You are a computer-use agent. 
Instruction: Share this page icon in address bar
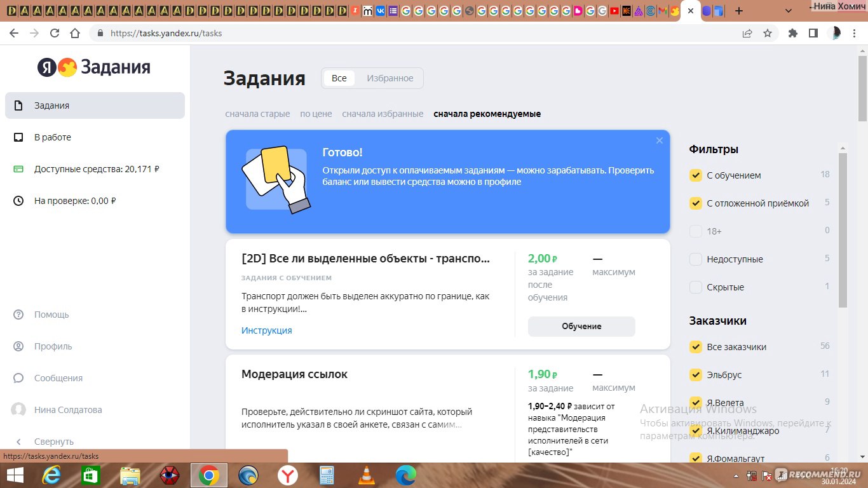point(747,33)
